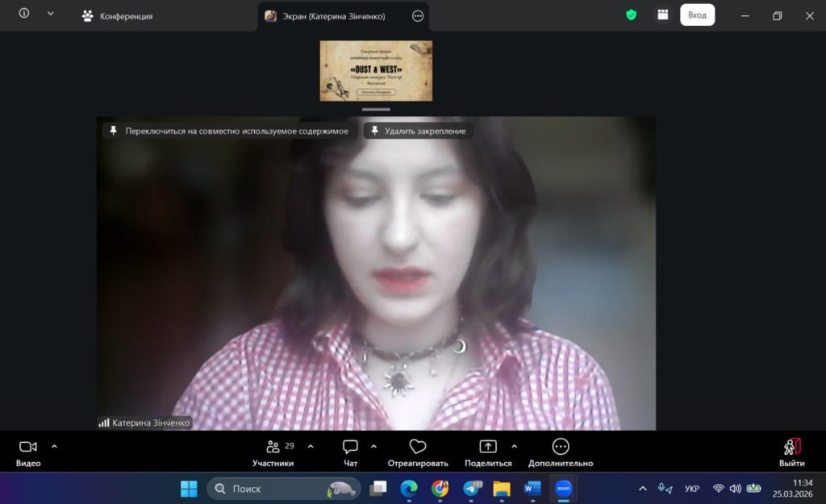Open options for the Экран tab

click(418, 16)
